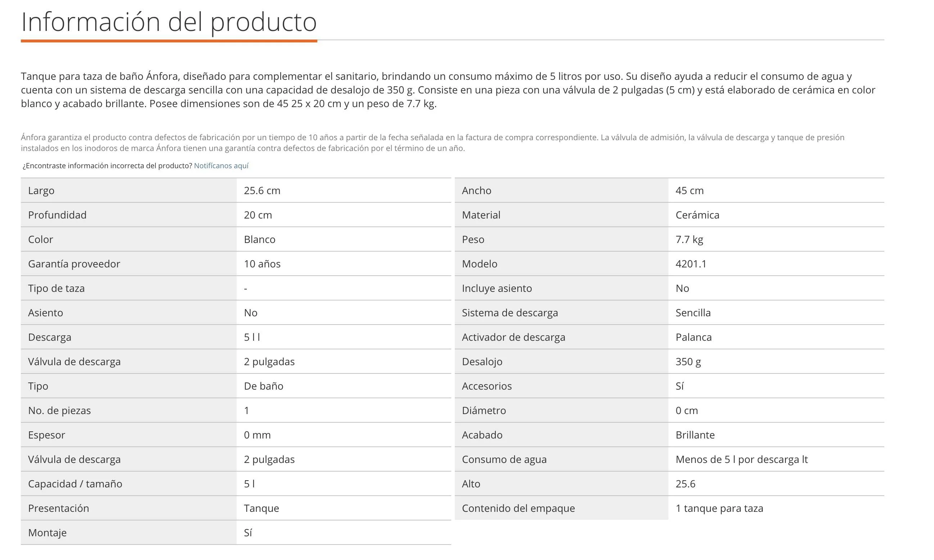
Task: Select the Contenido del empaque value
Action: coord(719,508)
